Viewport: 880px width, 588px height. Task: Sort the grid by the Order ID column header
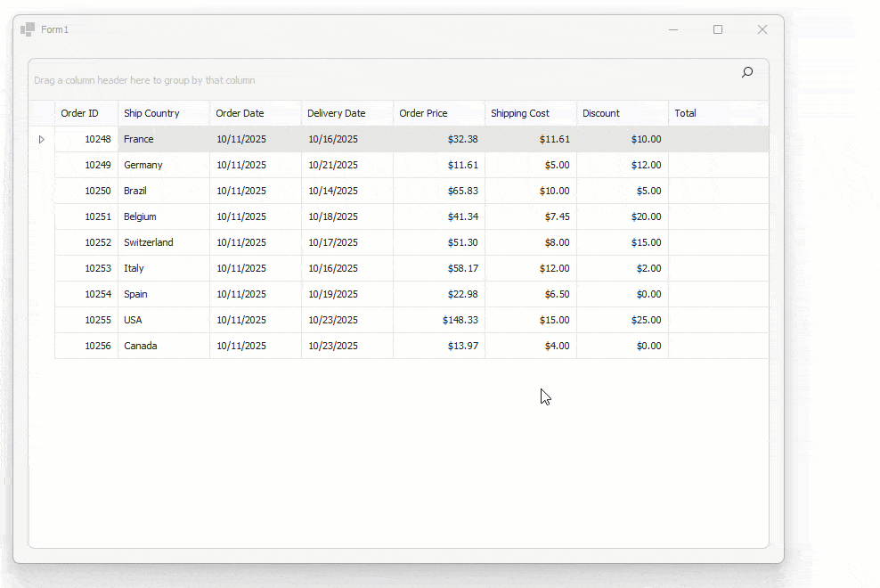pos(84,113)
